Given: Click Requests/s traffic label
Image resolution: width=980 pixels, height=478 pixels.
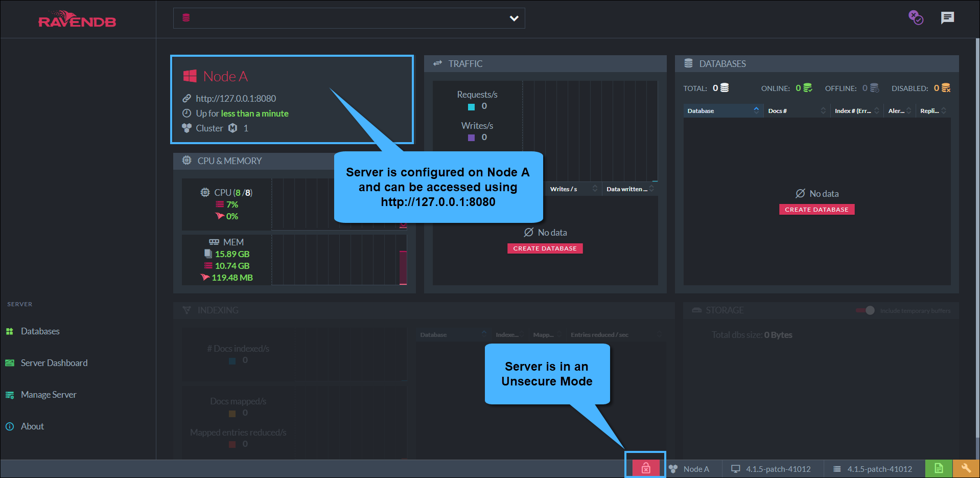Looking at the screenshot, I should click(477, 95).
